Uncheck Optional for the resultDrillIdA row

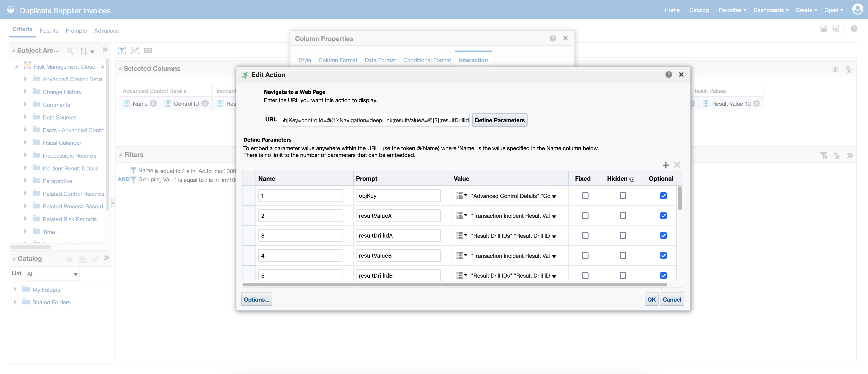[663, 235]
